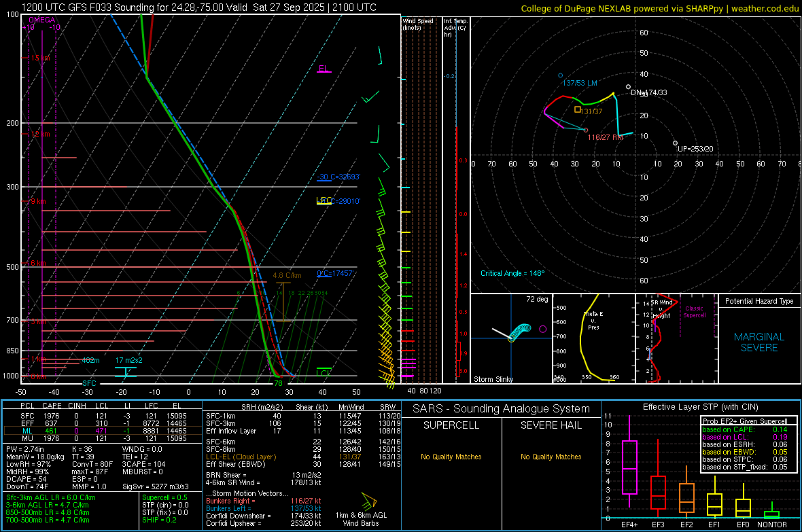Click the Classic Supercell label in SR wind plot
The width and height of the screenshot is (802, 532).
(x=694, y=312)
